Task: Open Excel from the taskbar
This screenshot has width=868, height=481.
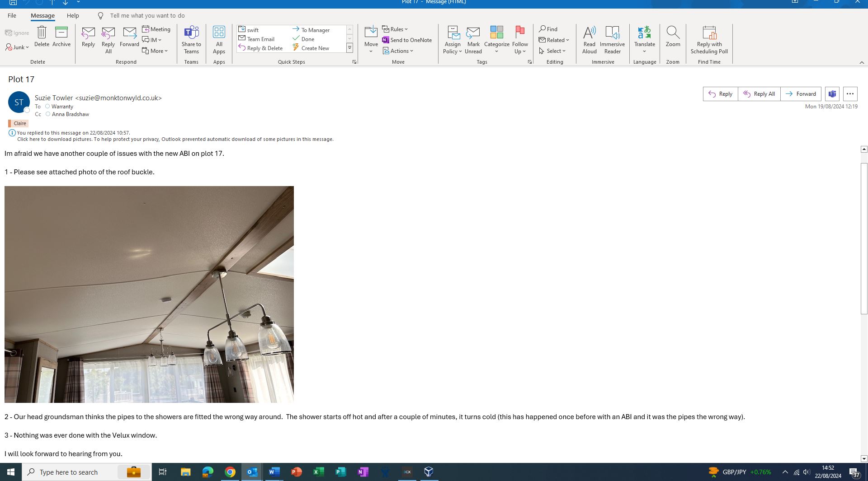Action: pyautogui.click(x=318, y=472)
